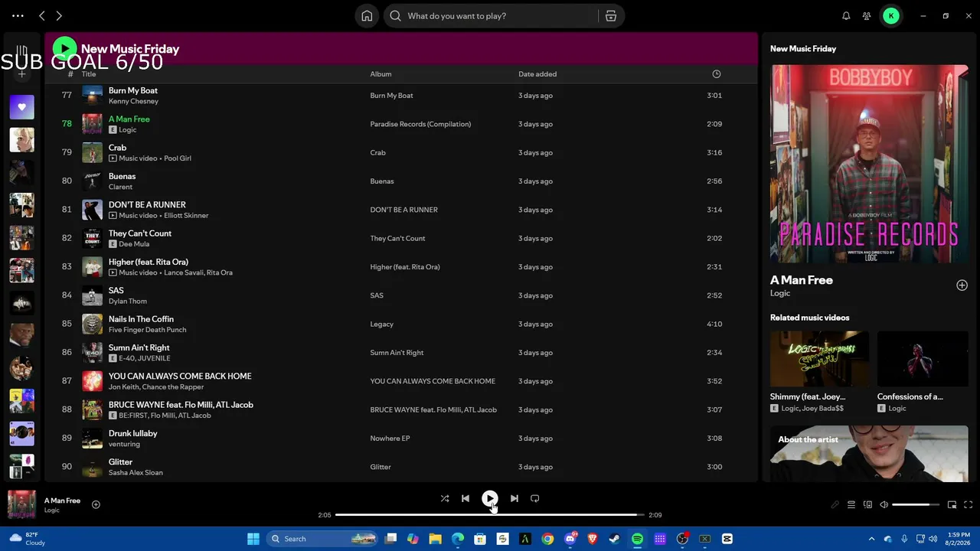Open the Windows Start menu

(253, 539)
